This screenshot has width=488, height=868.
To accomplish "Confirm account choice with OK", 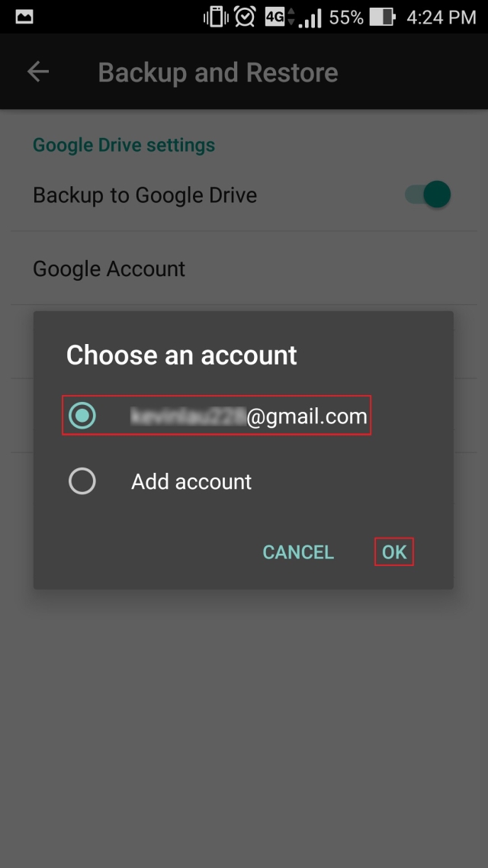I will (x=394, y=552).
